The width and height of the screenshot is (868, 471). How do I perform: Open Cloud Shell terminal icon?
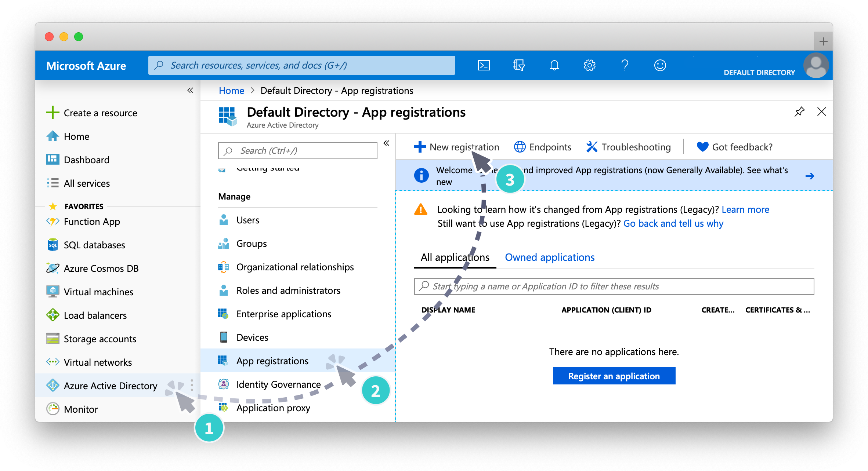coord(484,66)
